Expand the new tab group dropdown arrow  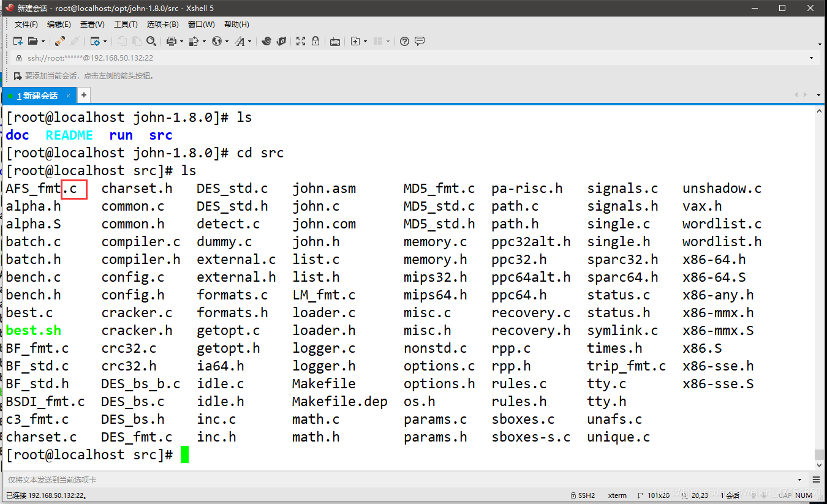365,42
